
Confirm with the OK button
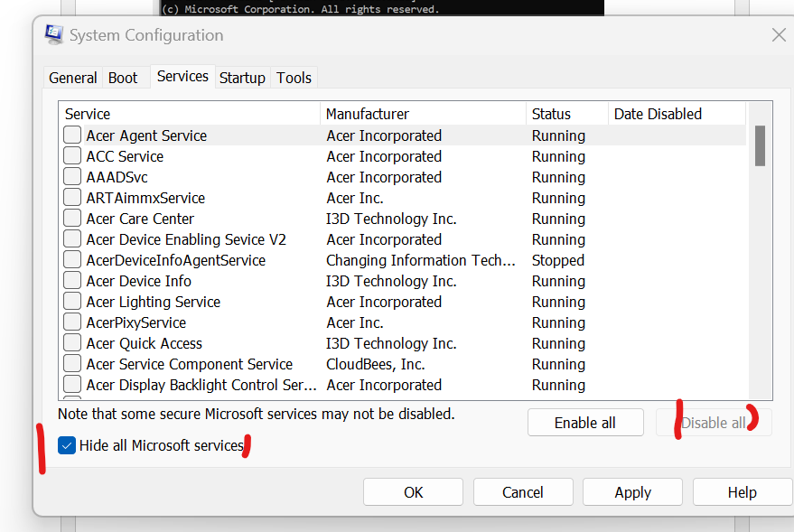413,492
